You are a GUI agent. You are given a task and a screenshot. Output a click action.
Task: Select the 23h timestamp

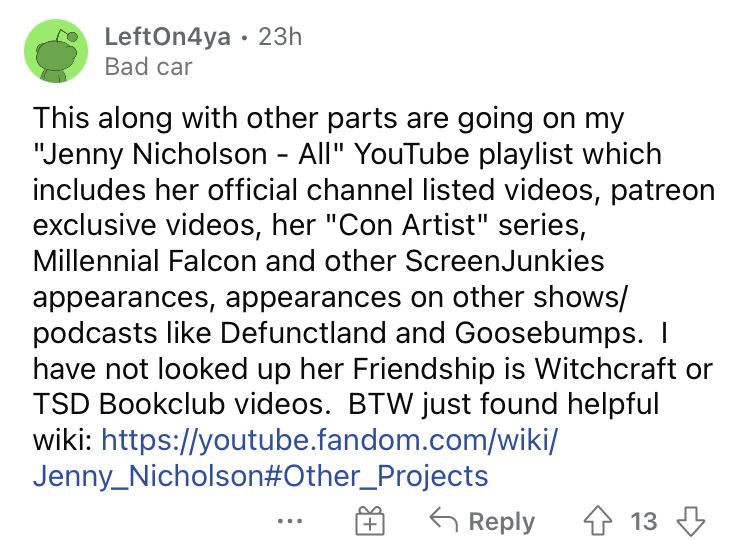coord(280,37)
